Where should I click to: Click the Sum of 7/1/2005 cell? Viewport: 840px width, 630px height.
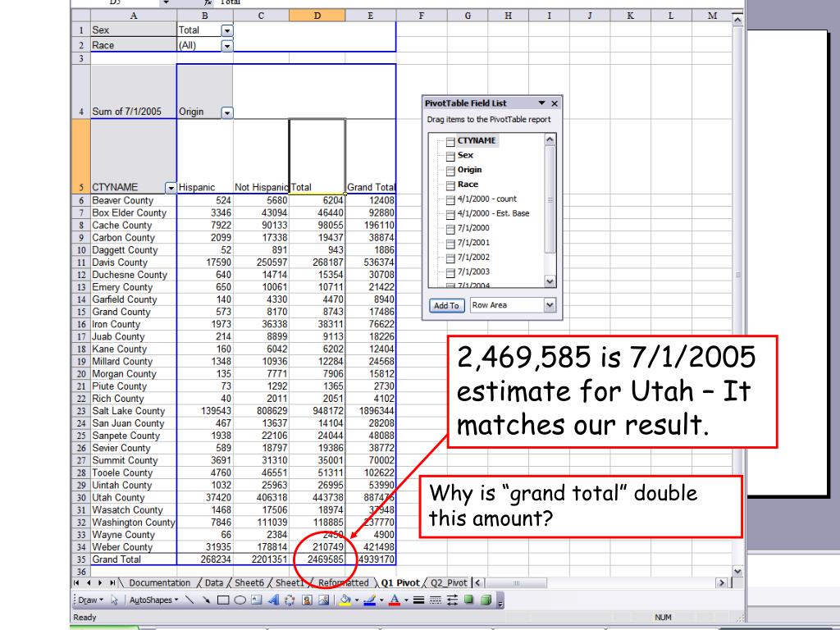[134, 92]
